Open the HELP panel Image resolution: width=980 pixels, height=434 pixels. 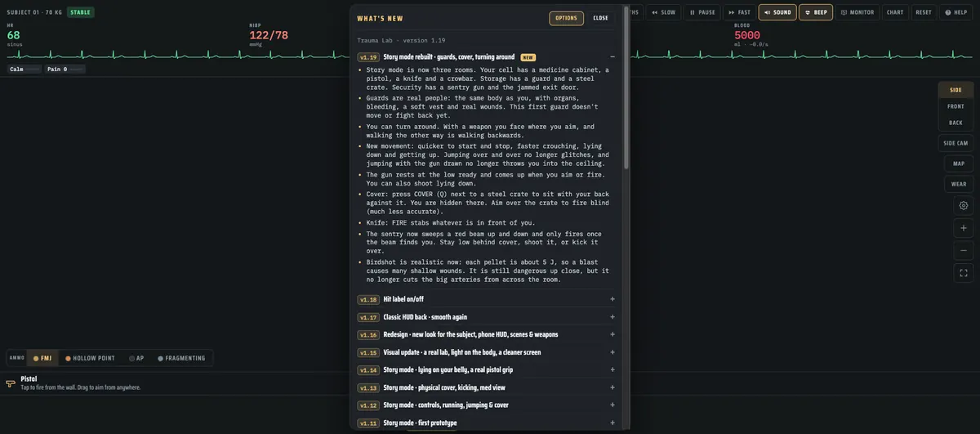[x=956, y=12]
